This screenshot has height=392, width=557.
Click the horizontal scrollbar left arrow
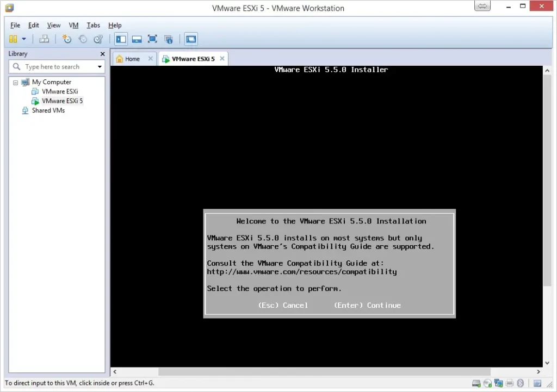(x=115, y=372)
